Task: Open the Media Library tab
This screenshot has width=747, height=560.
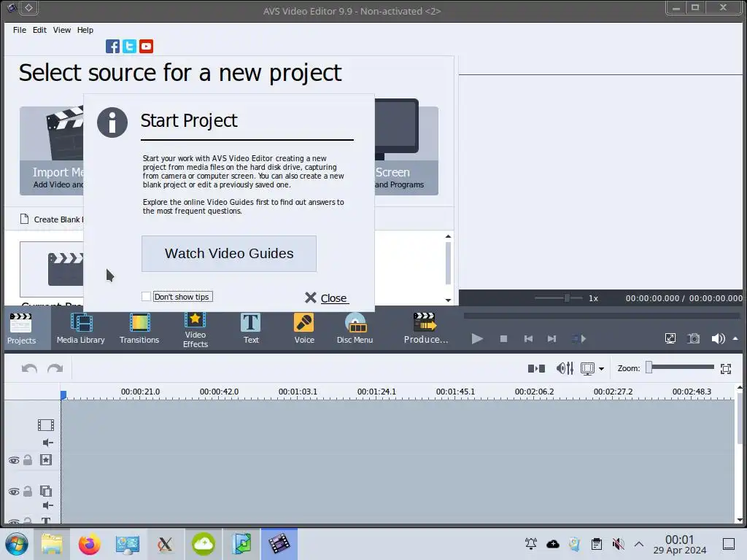Action: tap(80, 329)
